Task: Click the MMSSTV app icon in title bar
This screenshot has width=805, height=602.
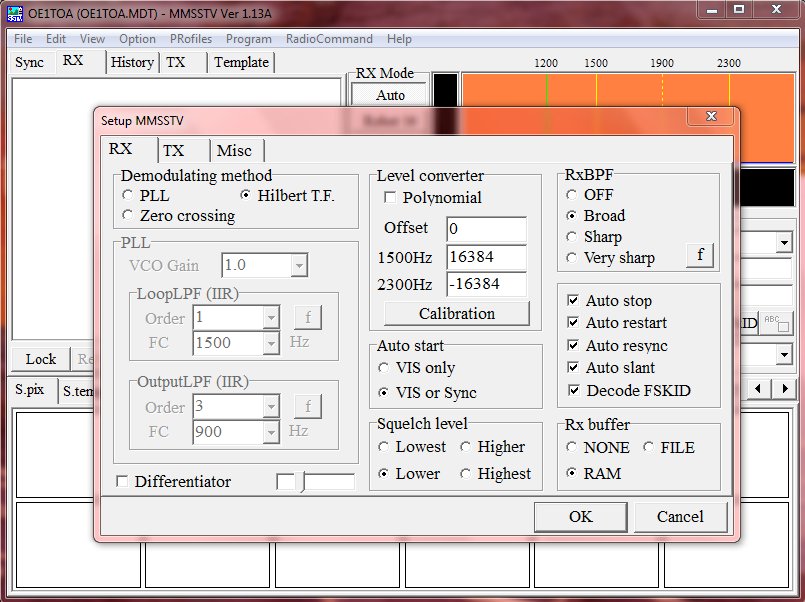Action: [14, 10]
